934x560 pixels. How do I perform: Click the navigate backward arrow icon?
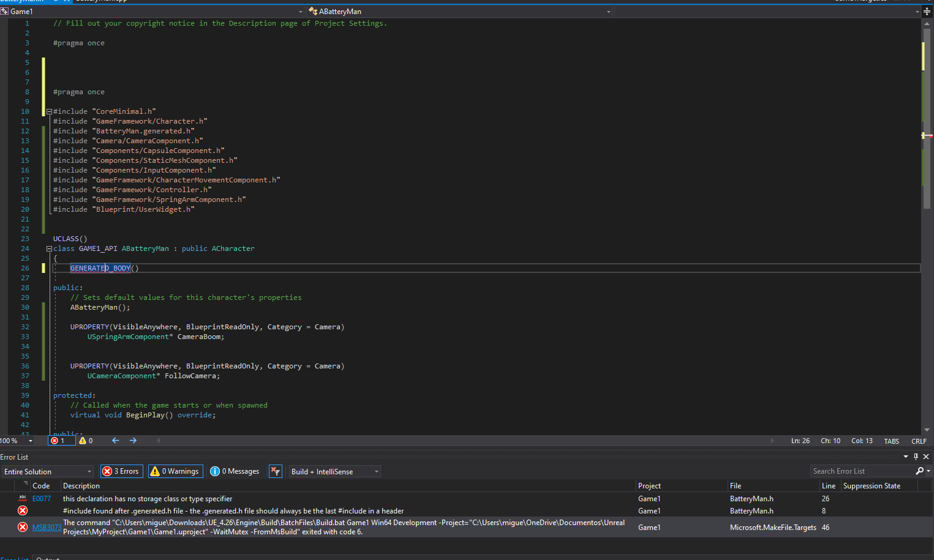tap(115, 441)
